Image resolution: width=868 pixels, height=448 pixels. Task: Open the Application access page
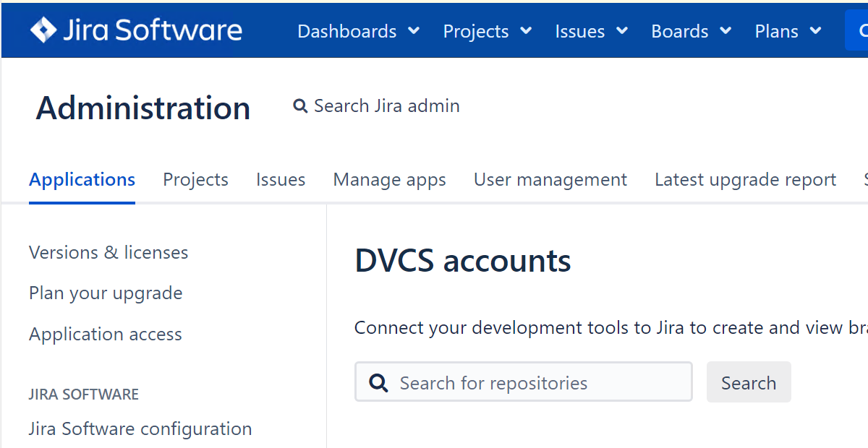pyautogui.click(x=105, y=334)
